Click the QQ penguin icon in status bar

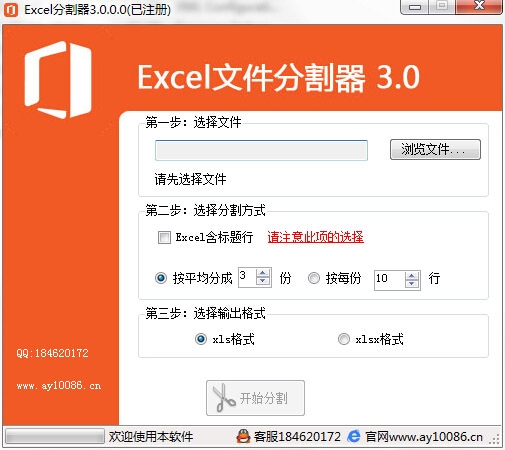(x=243, y=436)
